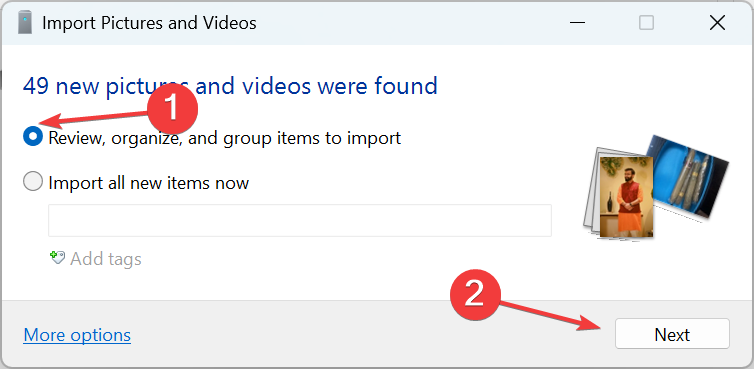Image resolution: width=754 pixels, height=369 pixels.
Task: Click the 'Import all new items now' label text
Action: point(149,183)
